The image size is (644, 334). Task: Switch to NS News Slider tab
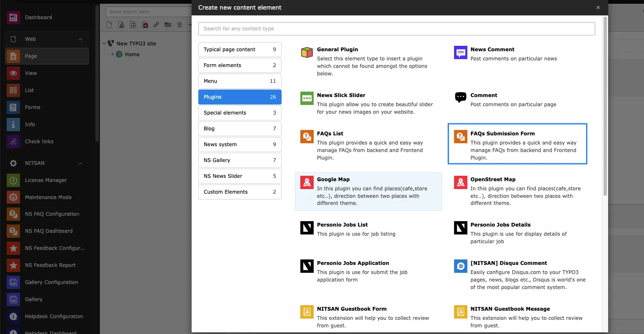[240, 176]
